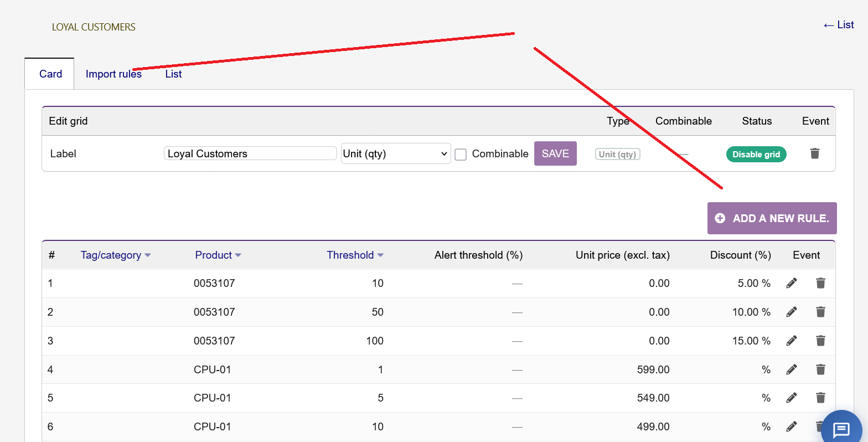Viewport: 868px width, 442px height.
Task: Open the List tab
Action: click(x=173, y=74)
